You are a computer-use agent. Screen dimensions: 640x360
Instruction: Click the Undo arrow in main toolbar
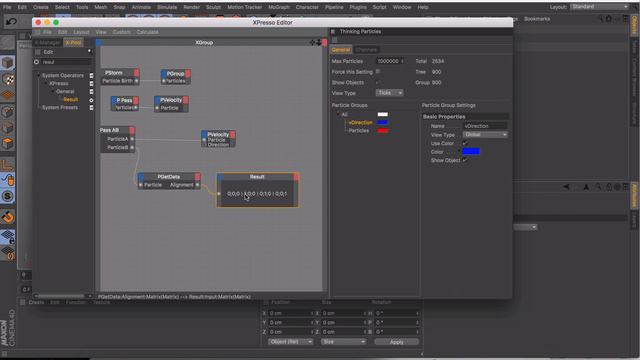[11, 21]
